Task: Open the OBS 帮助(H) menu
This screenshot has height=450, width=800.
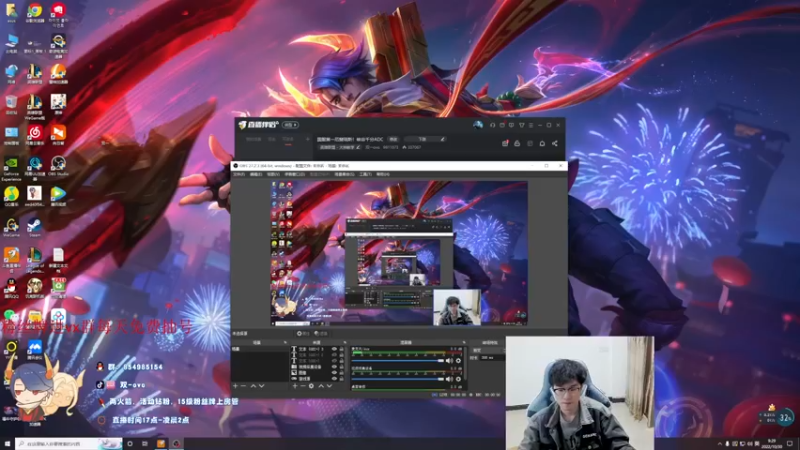Action: pos(383,174)
